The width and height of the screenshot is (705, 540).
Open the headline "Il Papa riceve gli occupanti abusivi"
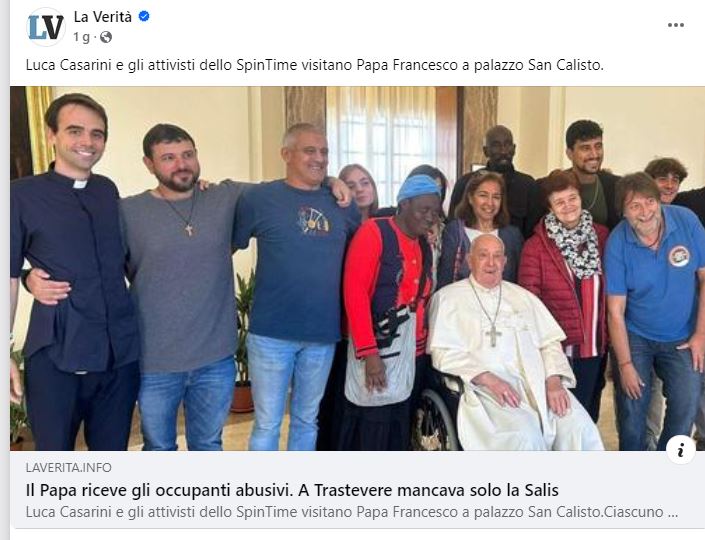pos(292,490)
